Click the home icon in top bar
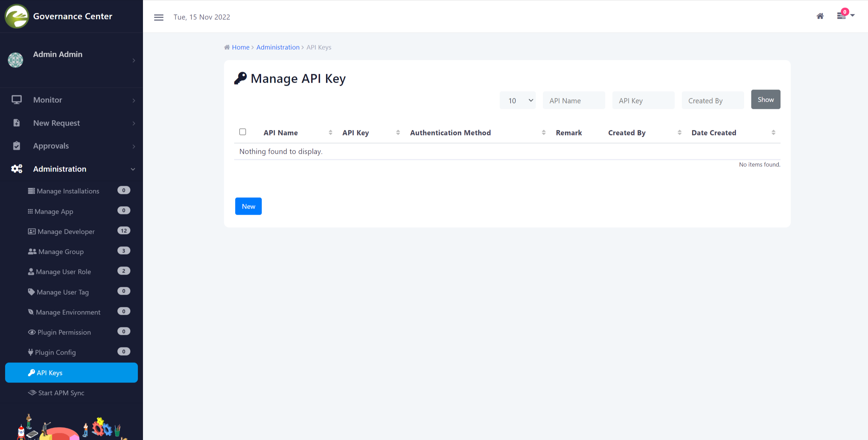Viewport: 868px width, 440px height. (x=820, y=16)
